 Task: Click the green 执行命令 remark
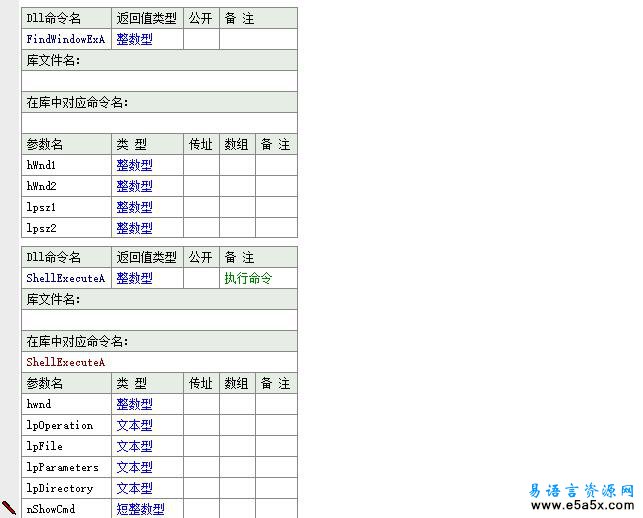(248, 278)
